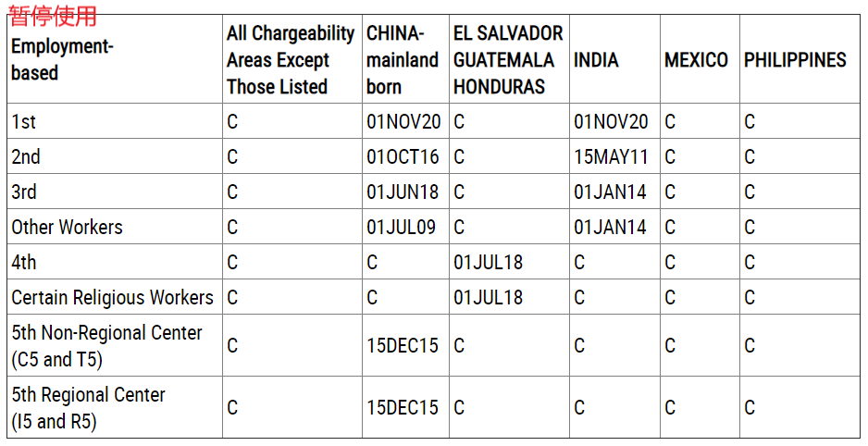Click the INDIA column header
This screenshot has height=446, width=868.
click(x=596, y=60)
